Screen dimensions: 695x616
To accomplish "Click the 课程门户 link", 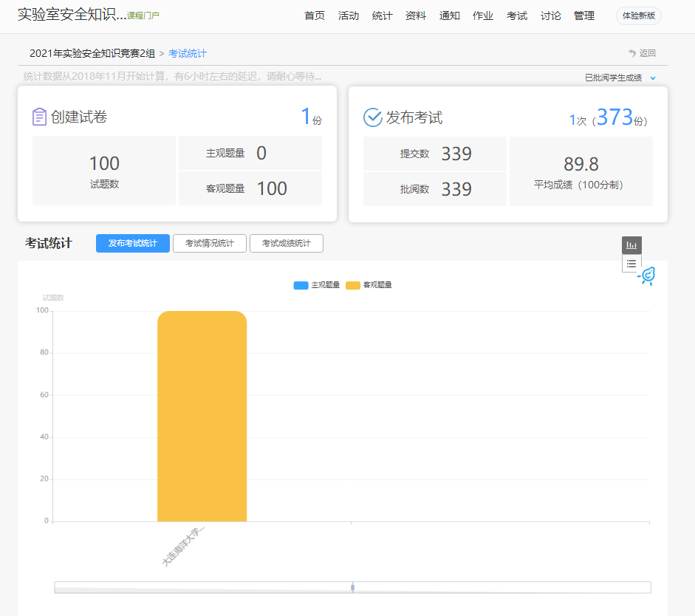I will coord(143,16).
